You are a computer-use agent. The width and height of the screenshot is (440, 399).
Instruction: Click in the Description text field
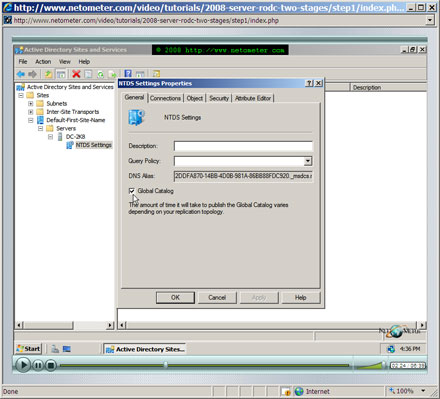(243, 146)
